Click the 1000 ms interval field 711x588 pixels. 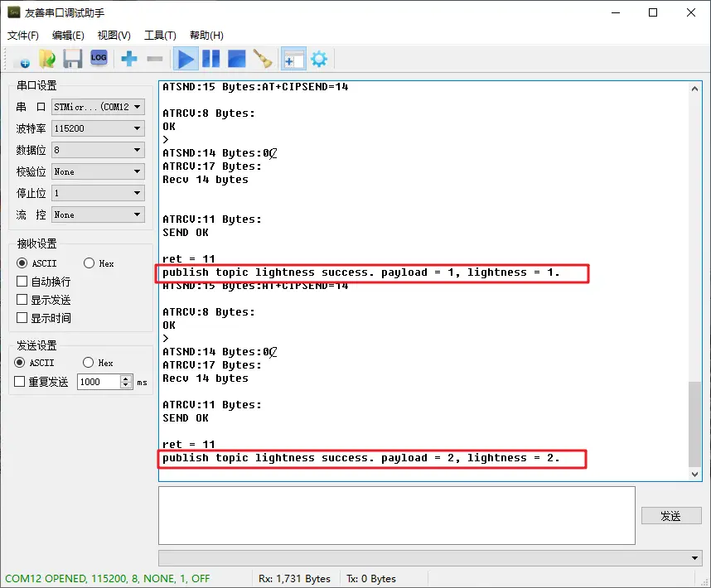pyautogui.click(x=99, y=382)
